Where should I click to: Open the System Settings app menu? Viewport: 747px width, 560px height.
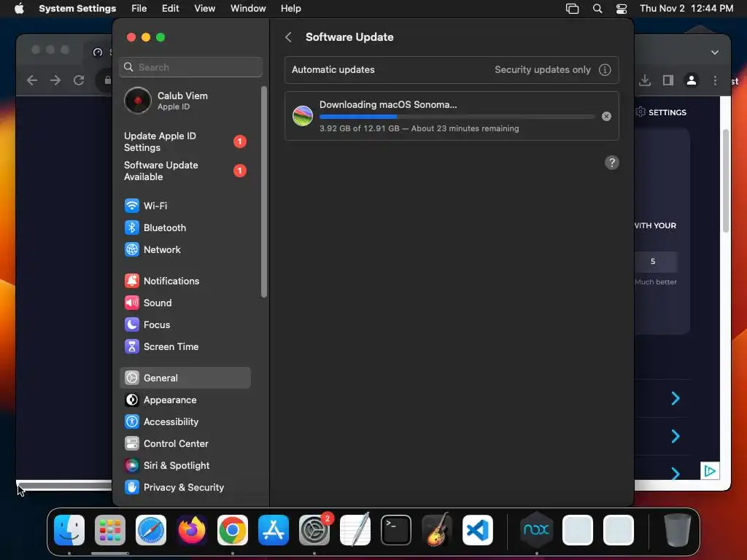(x=77, y=9)
